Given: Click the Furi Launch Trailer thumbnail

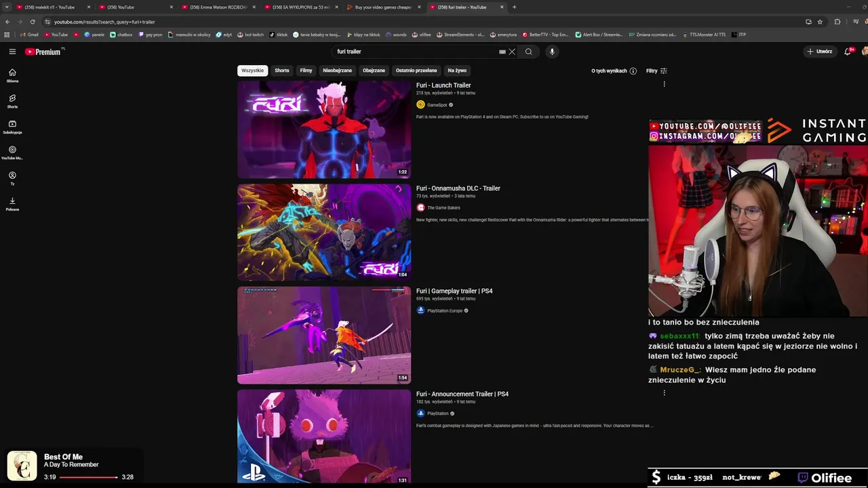Looking at the screenshot, I should click(324, 129).
